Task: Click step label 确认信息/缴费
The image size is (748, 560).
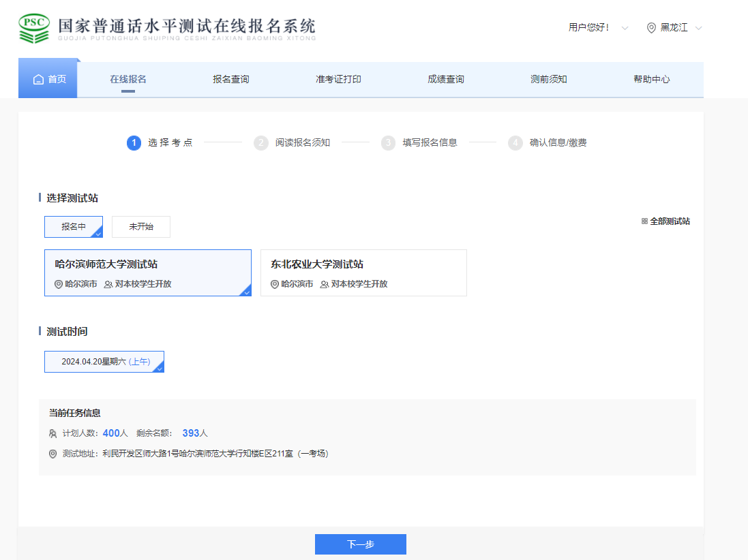Action: tap(558, 142)
